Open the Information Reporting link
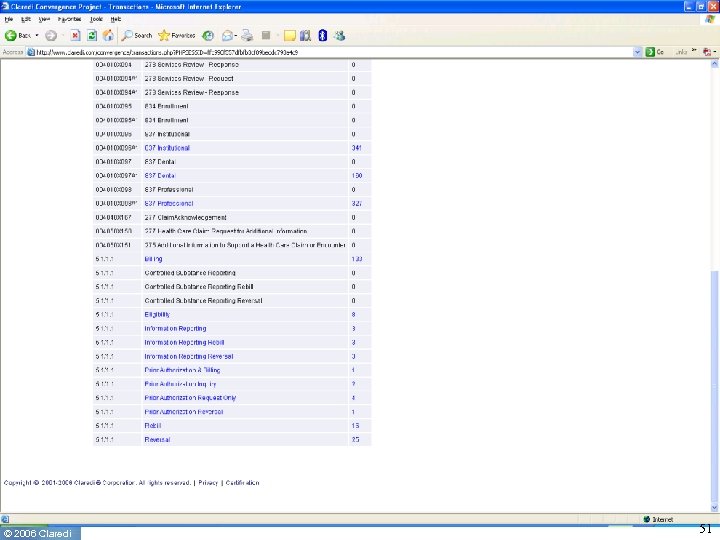The image size is (720, 540). [175, 328]
